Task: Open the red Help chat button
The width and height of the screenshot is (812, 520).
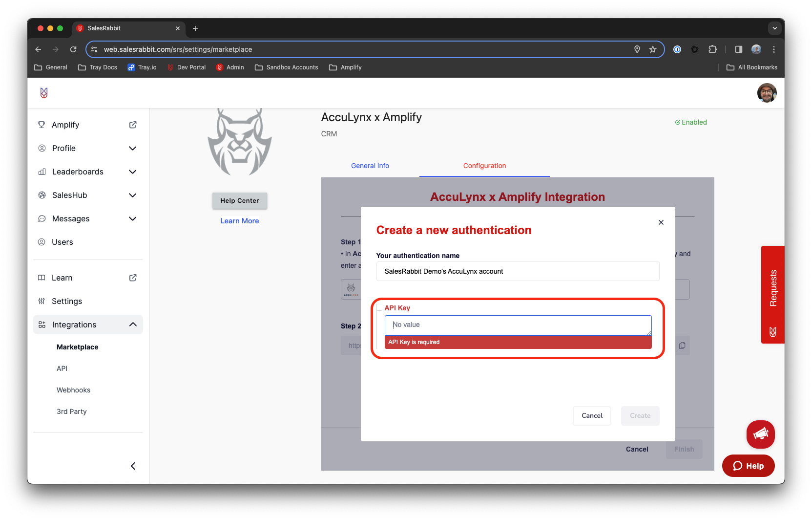Action: pos(749,466)
